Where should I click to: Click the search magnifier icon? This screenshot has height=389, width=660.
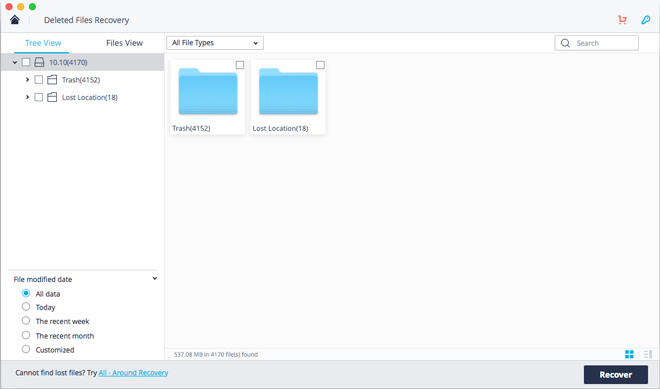click(565, 43)
